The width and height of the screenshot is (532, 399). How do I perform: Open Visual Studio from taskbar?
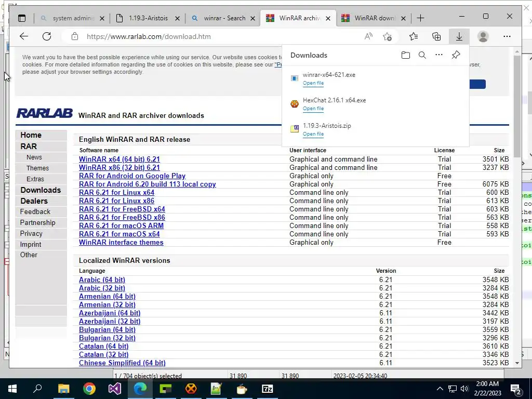pos(115,389)
